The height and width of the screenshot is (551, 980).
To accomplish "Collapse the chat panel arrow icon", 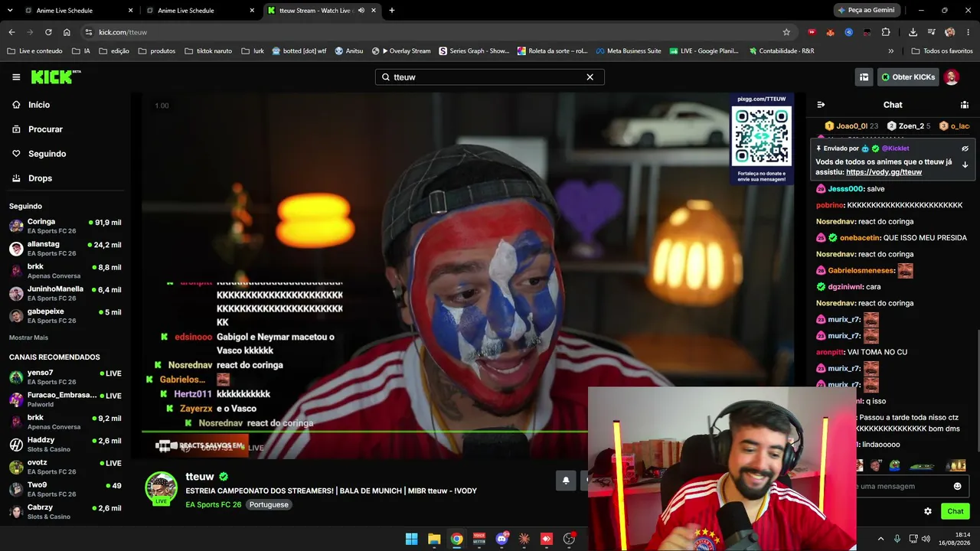I will 821,105.
